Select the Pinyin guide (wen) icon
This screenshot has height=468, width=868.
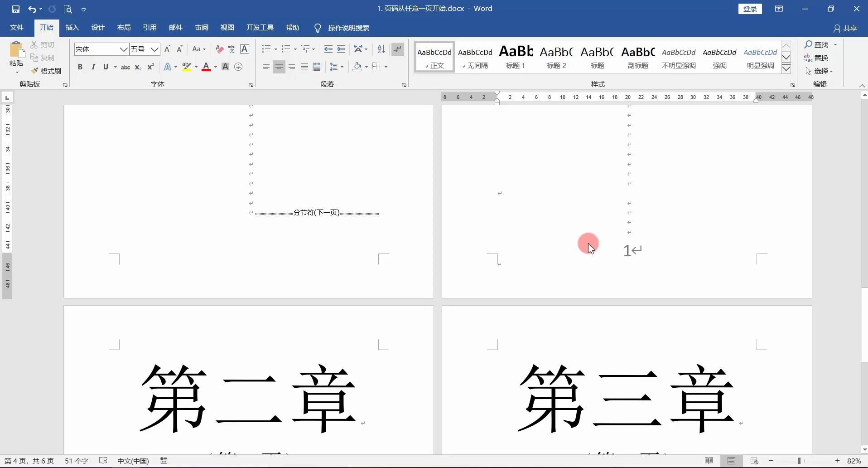[231, 49]
